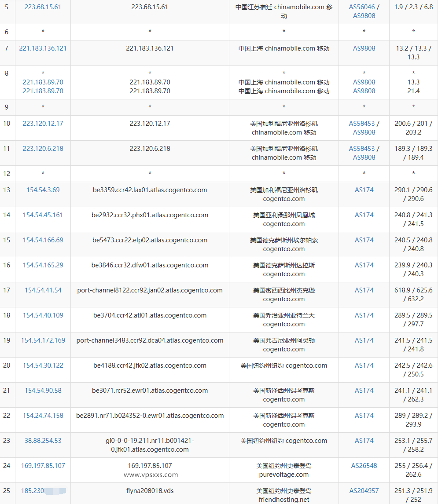Select hostname be2932.ccr32.phx01.atlas.cogentco.com
438x504 pixels.
click(x=150, y=215)
